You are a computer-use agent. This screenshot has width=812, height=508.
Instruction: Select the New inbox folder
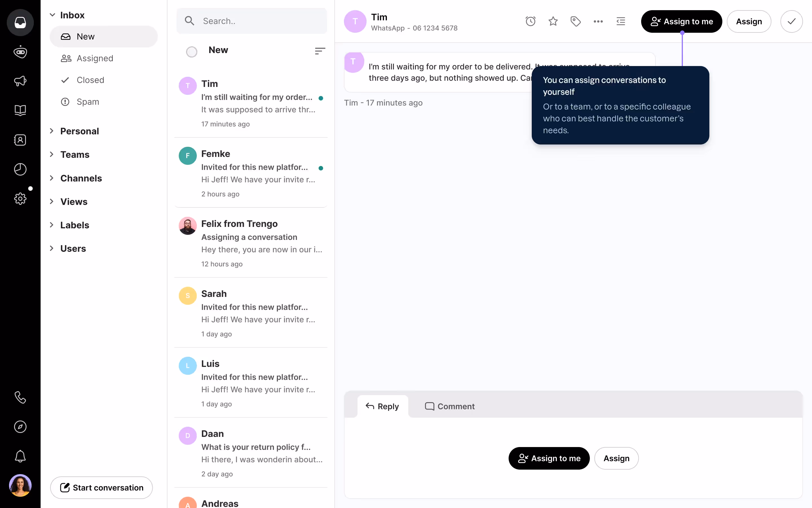coord(104,37)
